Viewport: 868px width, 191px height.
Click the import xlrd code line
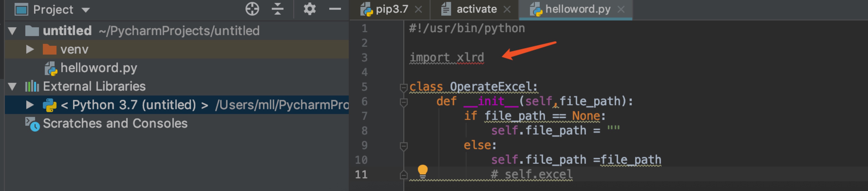(x=447, y=57)
